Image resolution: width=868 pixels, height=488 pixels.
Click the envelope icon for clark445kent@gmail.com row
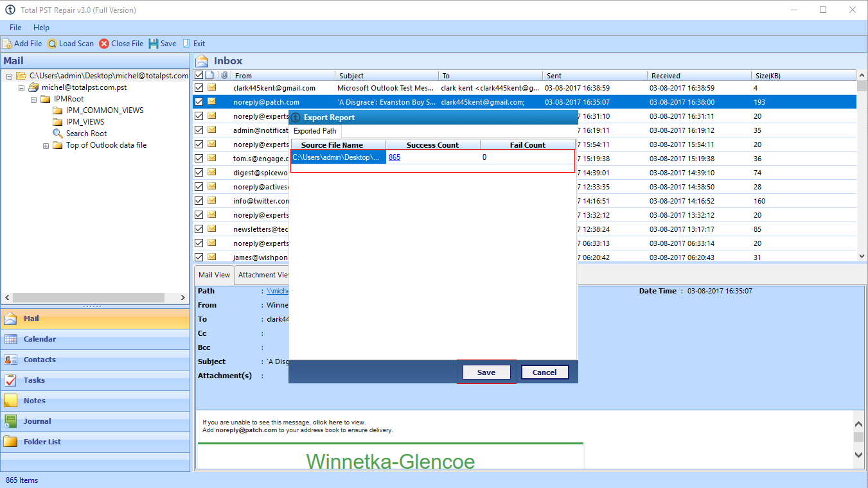(211, 88)
